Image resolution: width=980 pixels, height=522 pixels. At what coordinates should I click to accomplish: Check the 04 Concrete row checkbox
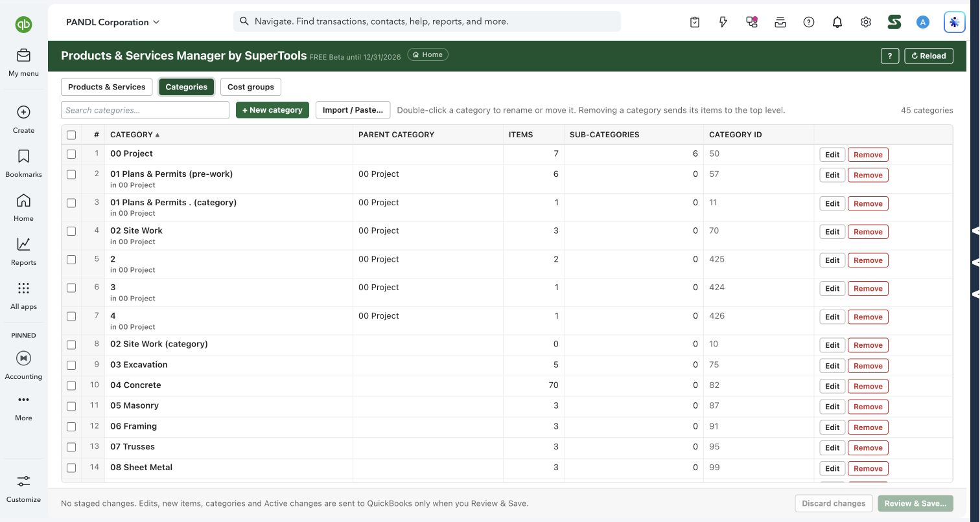coord(71,385)
